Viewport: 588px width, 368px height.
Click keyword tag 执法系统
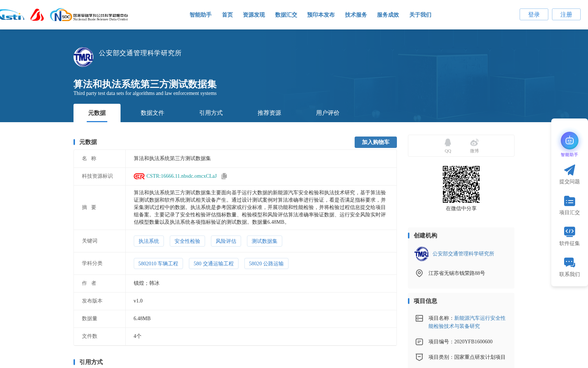pos(149,241)
